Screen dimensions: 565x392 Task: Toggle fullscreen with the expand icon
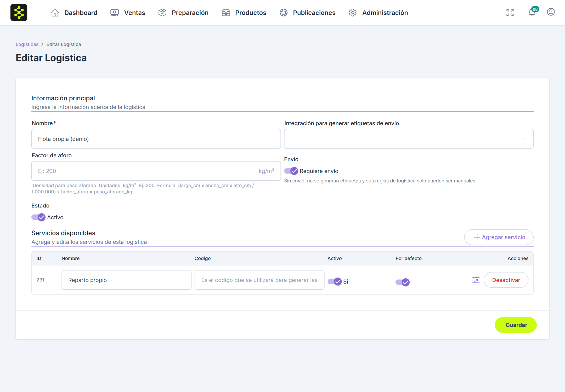click(x=510, y=13)
